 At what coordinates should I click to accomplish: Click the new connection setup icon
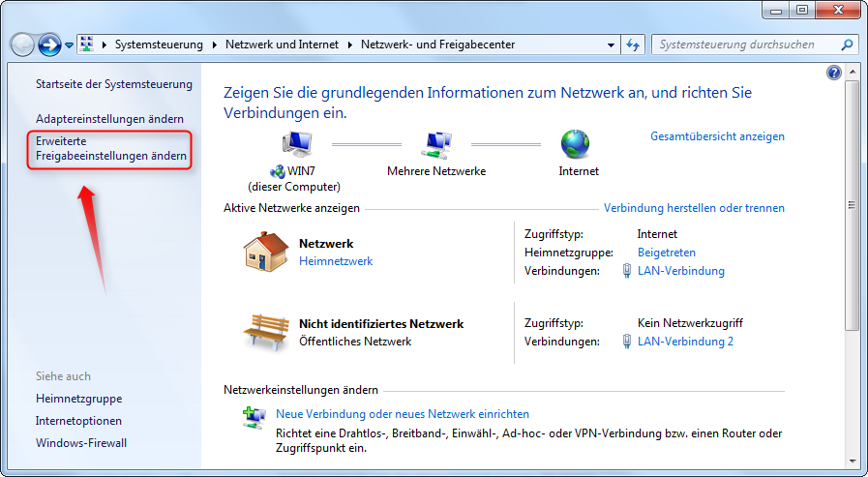click(x=254, y=418)
